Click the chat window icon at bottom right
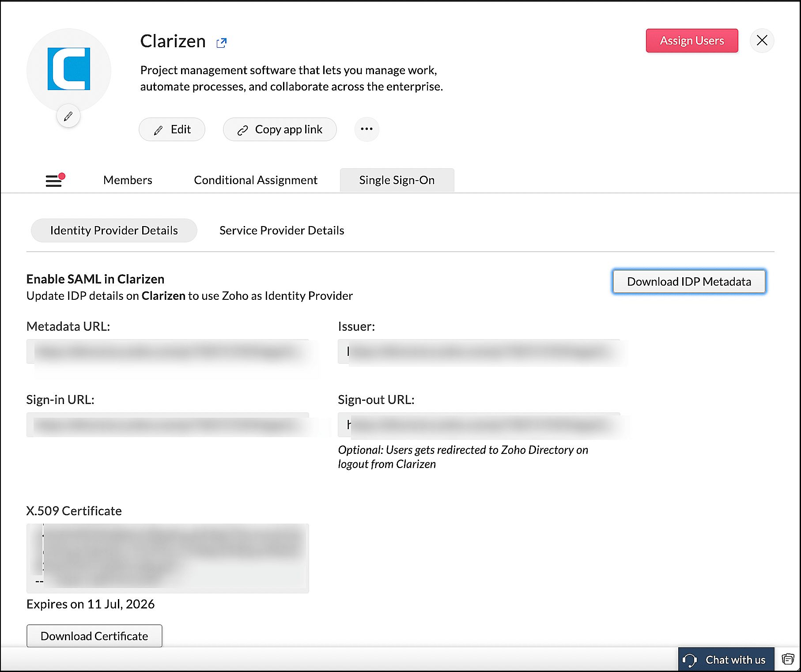 (x=788, y=660)
